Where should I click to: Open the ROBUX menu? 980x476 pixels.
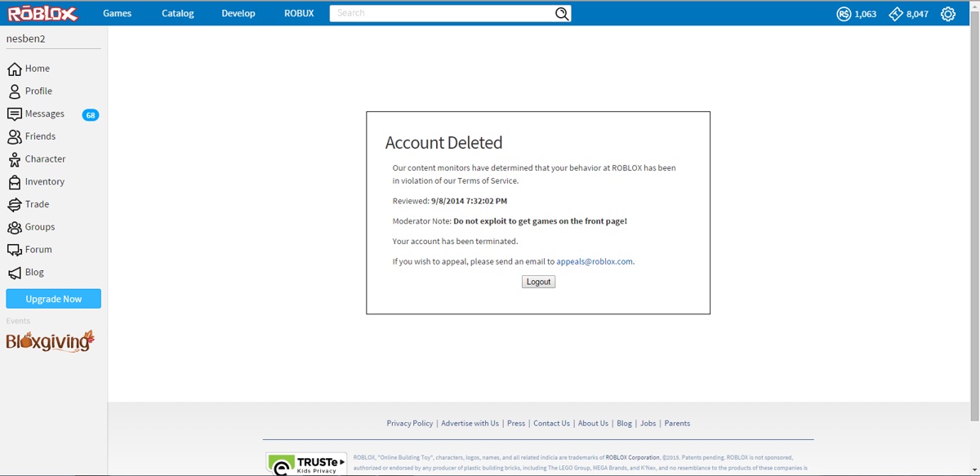click(299, 13)
